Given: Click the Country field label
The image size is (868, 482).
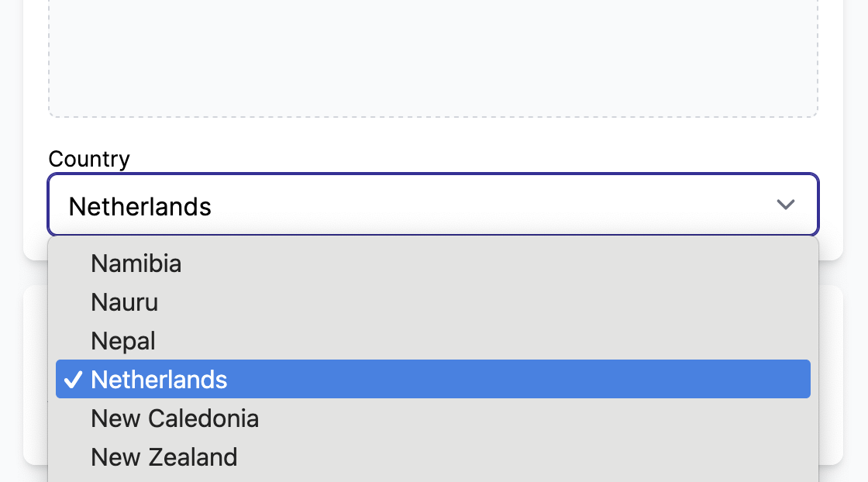Looking at the screenshot, I should pyautogui.click(x=89, y=159).
